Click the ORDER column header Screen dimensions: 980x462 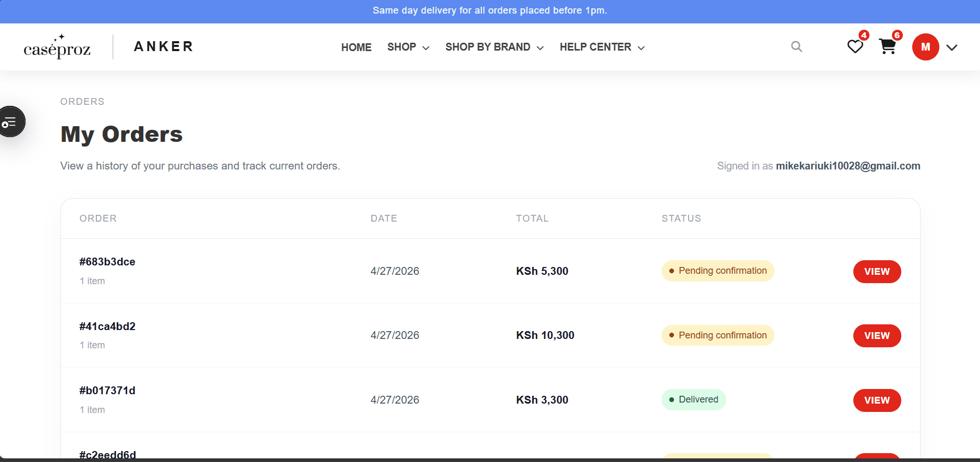coord(98,218)
